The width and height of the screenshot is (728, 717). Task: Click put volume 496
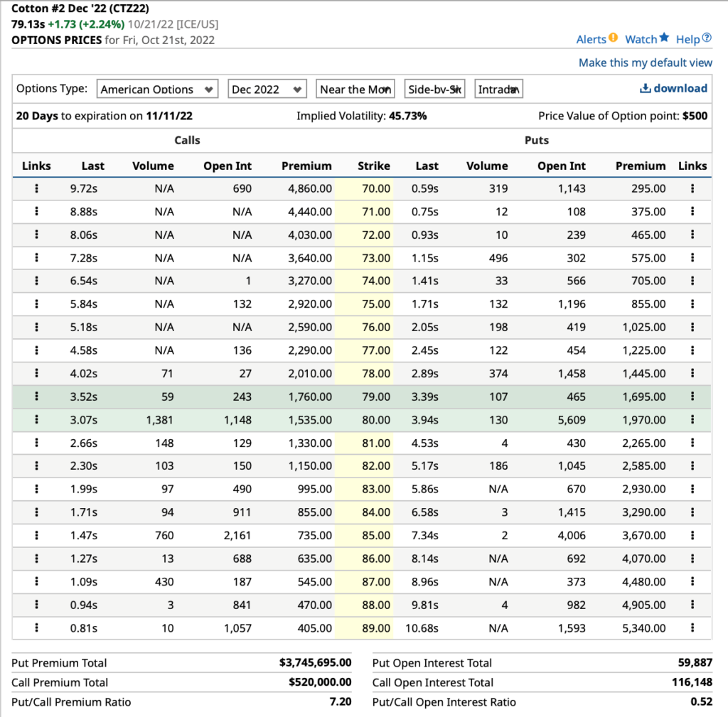point(498,258)
